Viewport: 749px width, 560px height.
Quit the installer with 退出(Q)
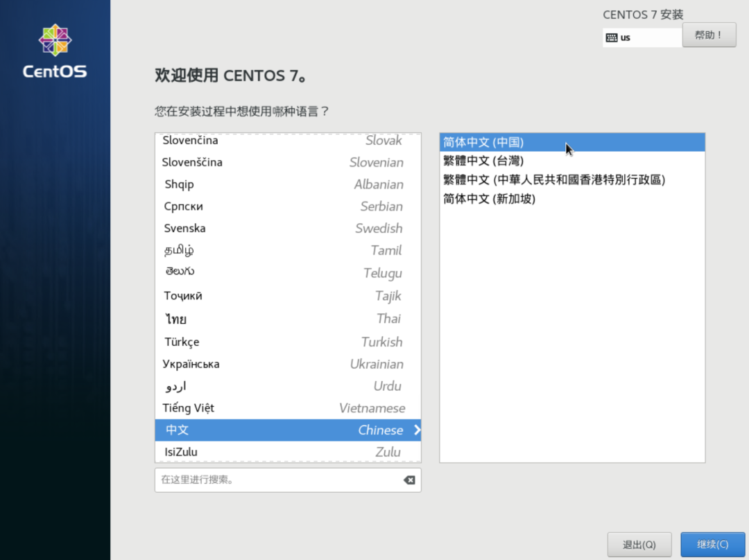click(x=639, y=544)
